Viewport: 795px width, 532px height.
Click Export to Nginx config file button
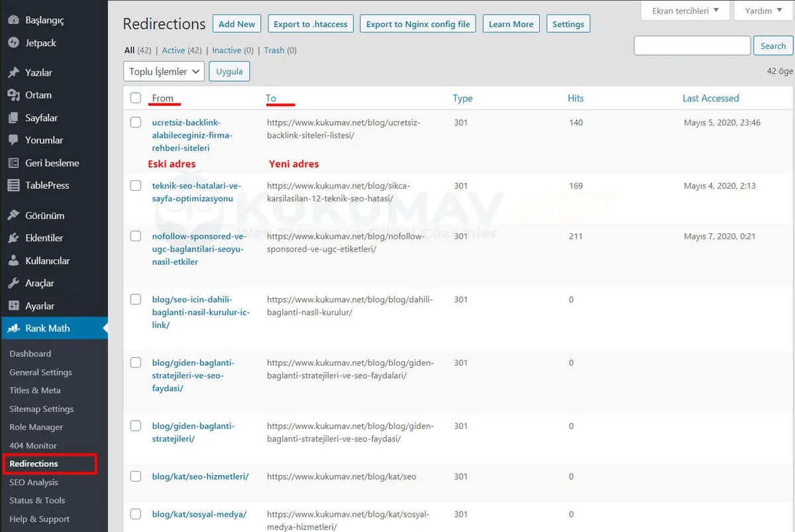[418, 24]
